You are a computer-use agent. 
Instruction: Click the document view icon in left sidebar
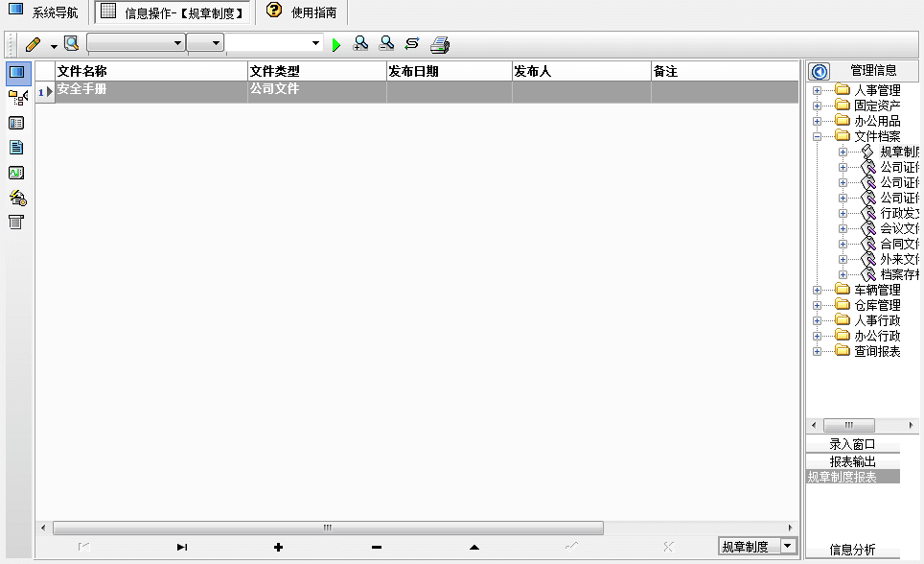point(16,148)
